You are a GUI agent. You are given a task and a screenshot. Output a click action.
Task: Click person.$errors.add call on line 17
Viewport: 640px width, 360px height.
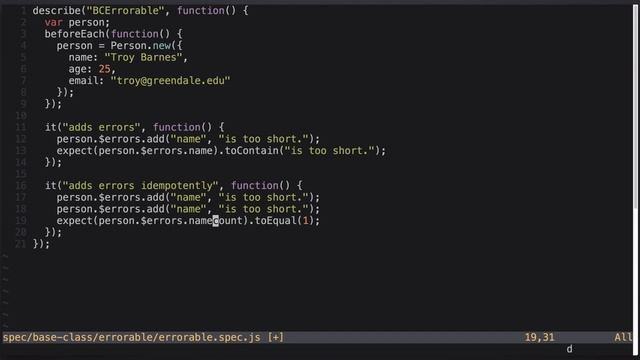[188, 198]
